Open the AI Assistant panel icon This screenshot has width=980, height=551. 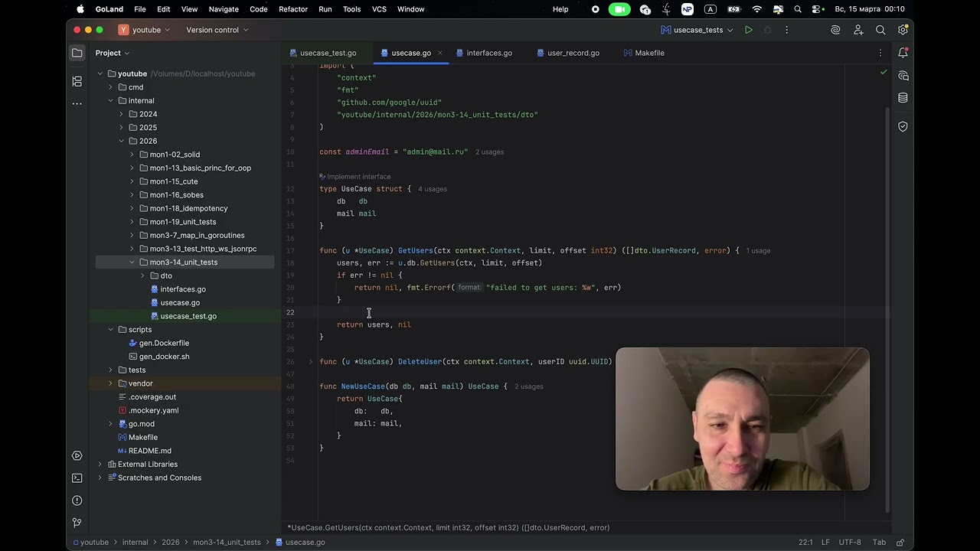[903, 76]
